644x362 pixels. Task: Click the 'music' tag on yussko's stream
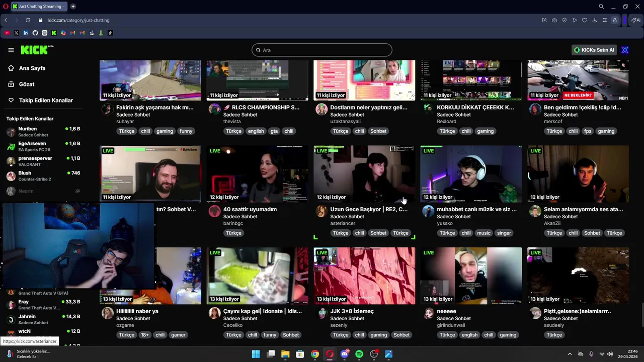pos(484,233)
